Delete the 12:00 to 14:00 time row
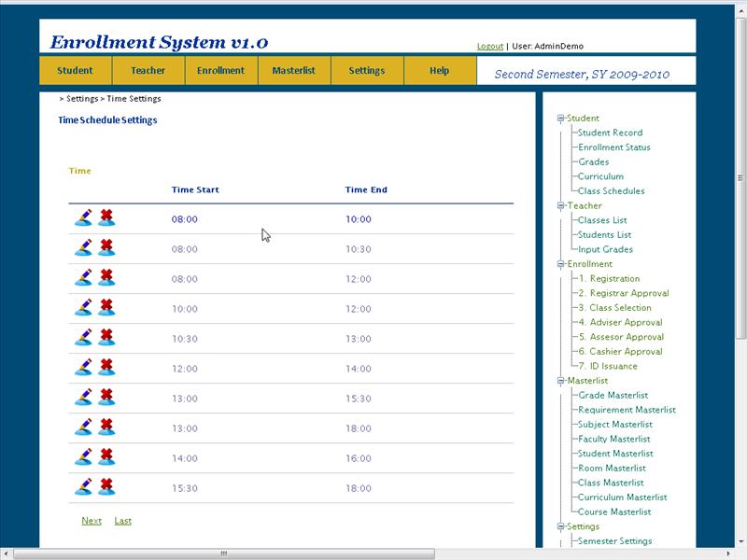This screenshot has width=747, height=560. [106, 367]
